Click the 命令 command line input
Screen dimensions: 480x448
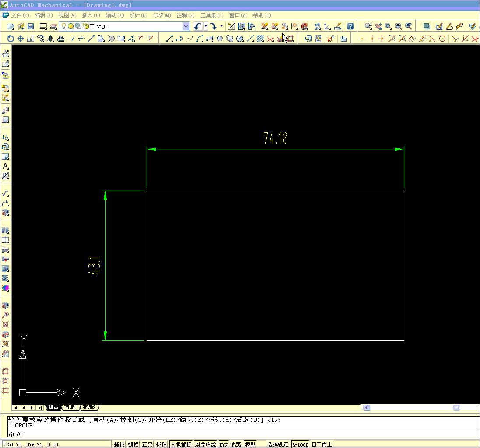tap(244, 434)
